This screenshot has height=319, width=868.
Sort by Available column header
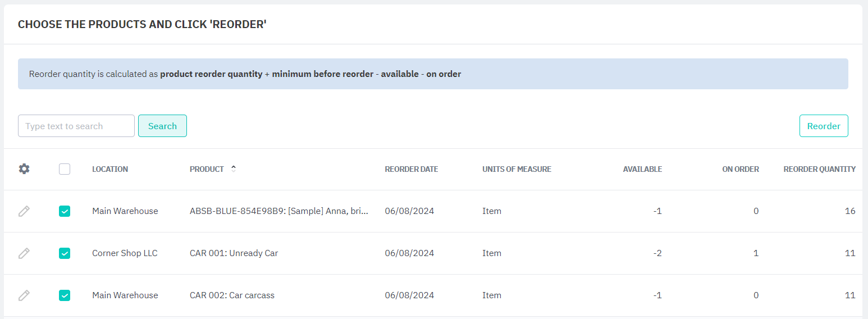tap(642, 169)
